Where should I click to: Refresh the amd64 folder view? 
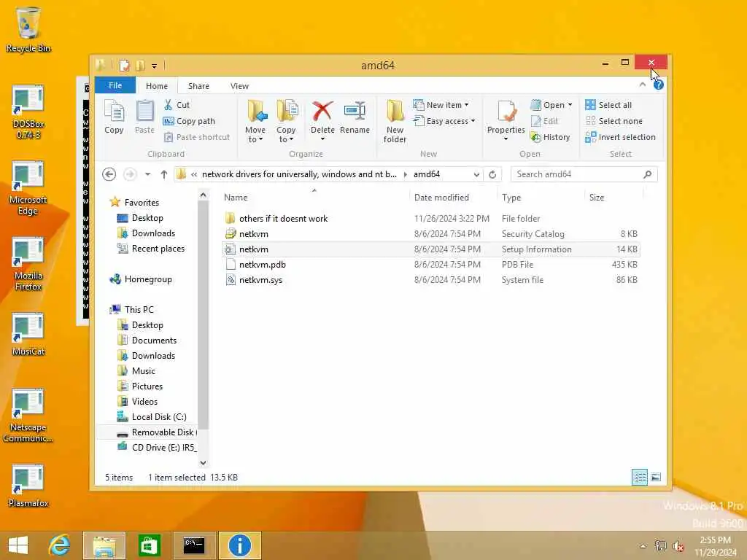492,174
